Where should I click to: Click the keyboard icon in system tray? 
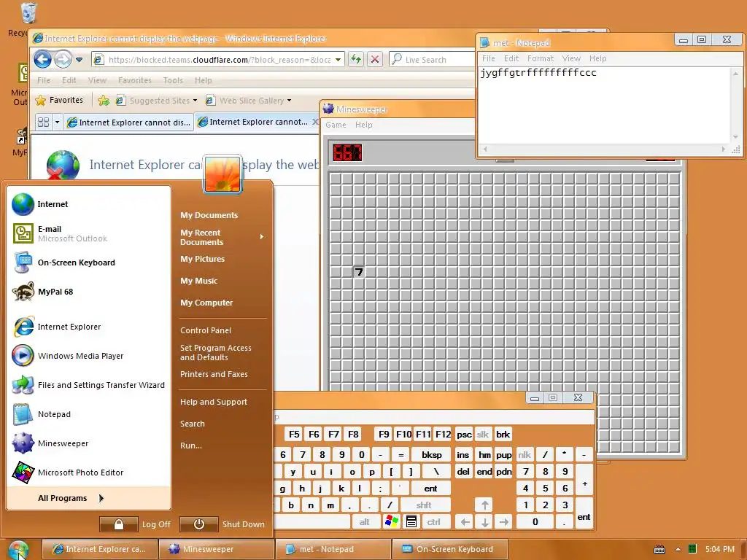[659, 550]
